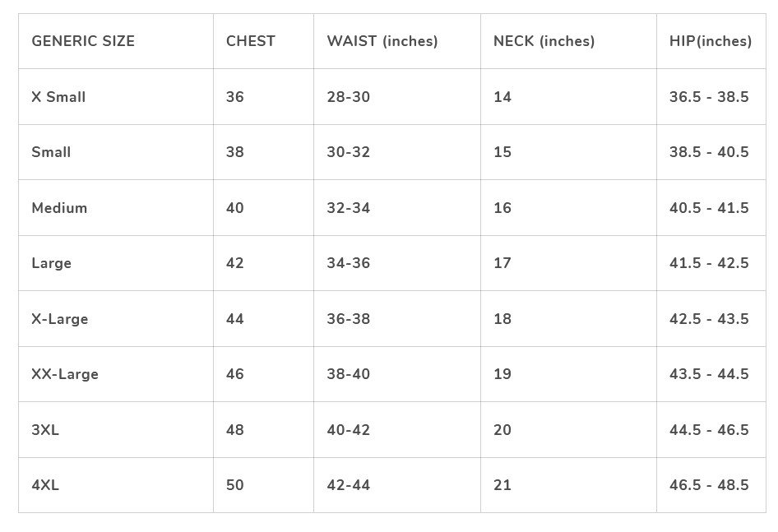Viewport: 778px width, 532px height.
Task: Select waist value 28-30
Action: [x=349, y=97]
